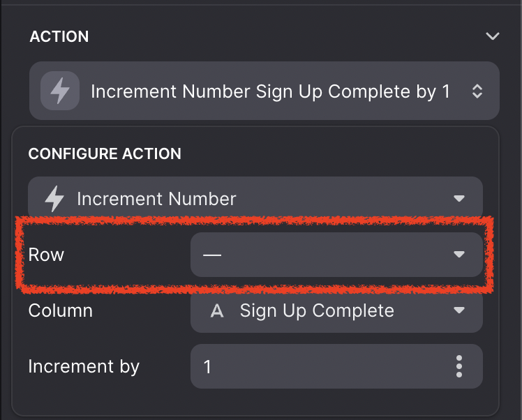The height and width of the screenshot is (420, 522).
Task: Click the dash placeholder in Row field
Action: click(212, 255)
